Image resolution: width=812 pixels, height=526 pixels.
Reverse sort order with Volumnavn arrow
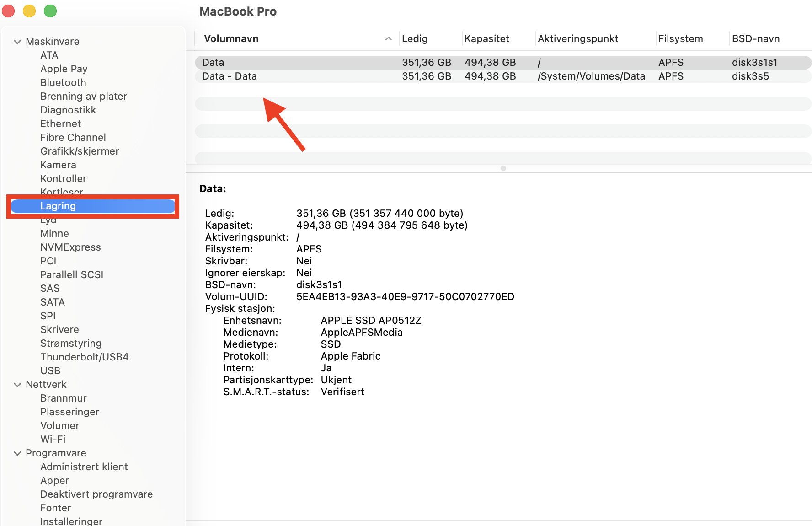(x=389, y=39)
